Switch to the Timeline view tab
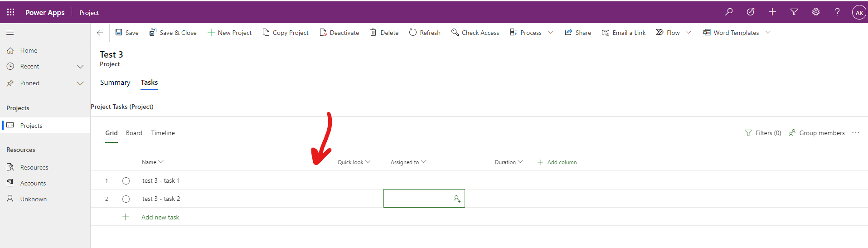 163,133
